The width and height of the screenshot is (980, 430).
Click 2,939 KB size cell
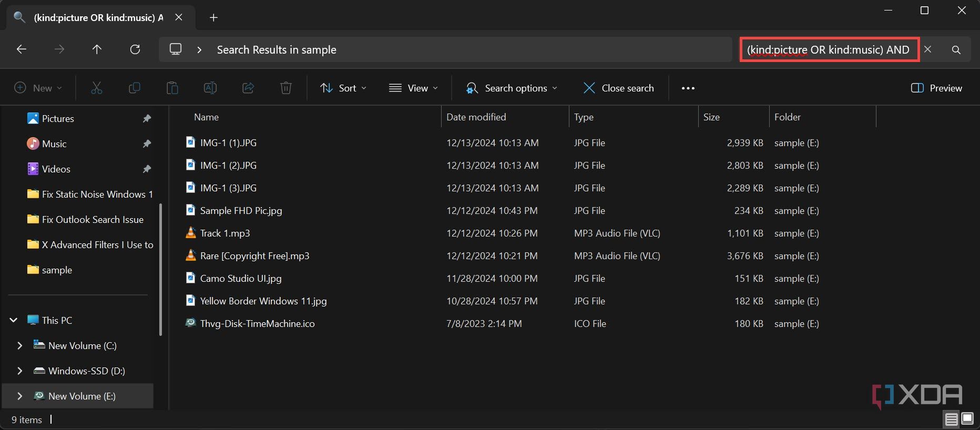click(745, 142)
